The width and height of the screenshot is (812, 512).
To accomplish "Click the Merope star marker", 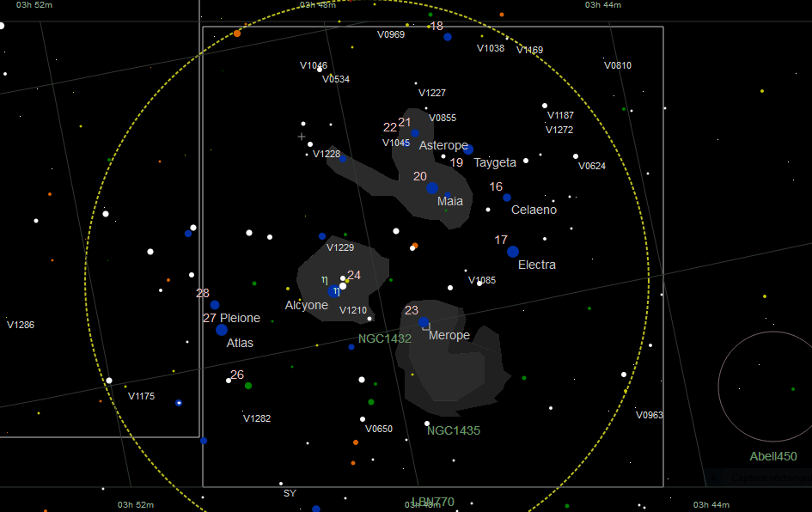I will [x=424, y=321].
